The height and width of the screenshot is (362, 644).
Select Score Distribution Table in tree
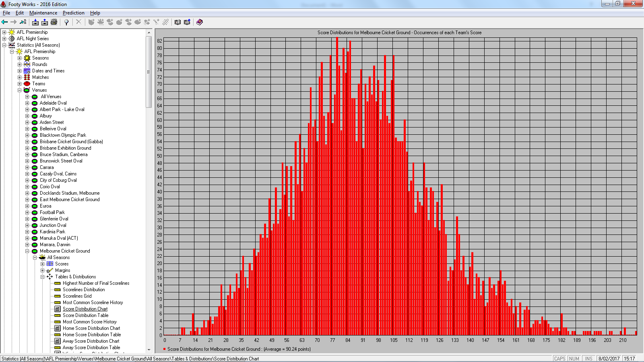pyautogui.click(x=85, y=315)
